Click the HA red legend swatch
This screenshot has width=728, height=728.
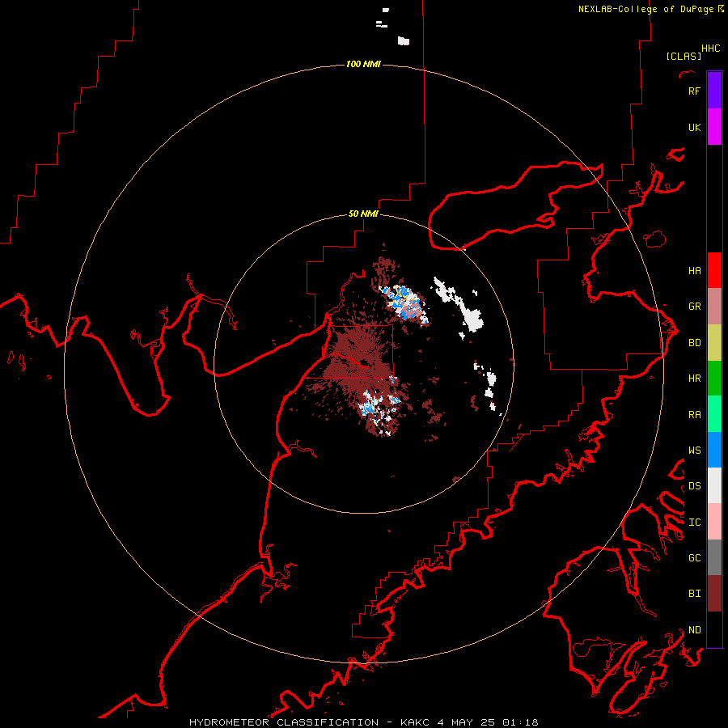pyautogui.click(x=714, y=270)
